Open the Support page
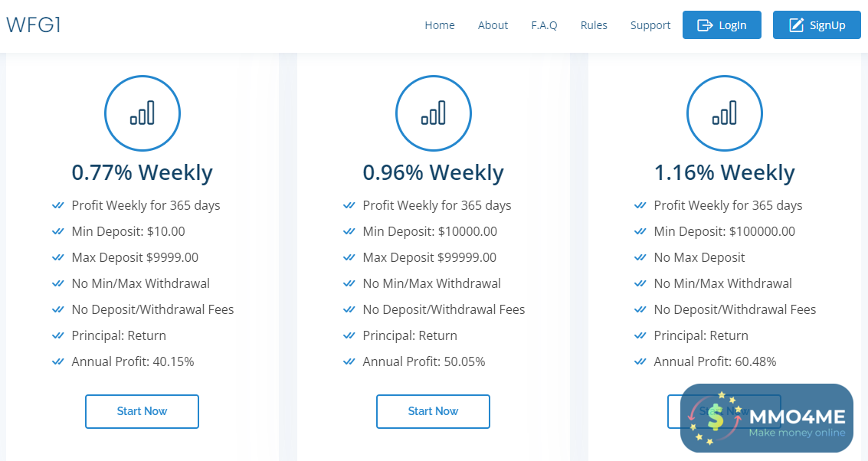868x461 pixels. 650,25
